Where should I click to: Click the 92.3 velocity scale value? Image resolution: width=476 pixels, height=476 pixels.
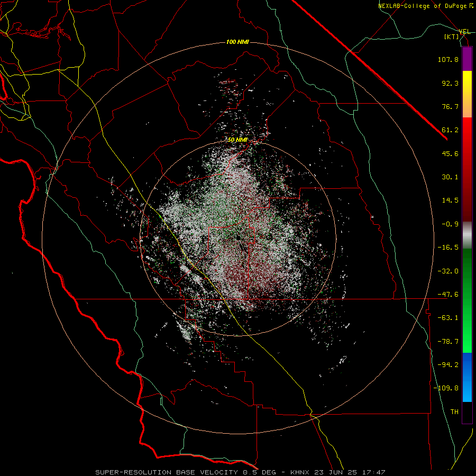(450, 83)
